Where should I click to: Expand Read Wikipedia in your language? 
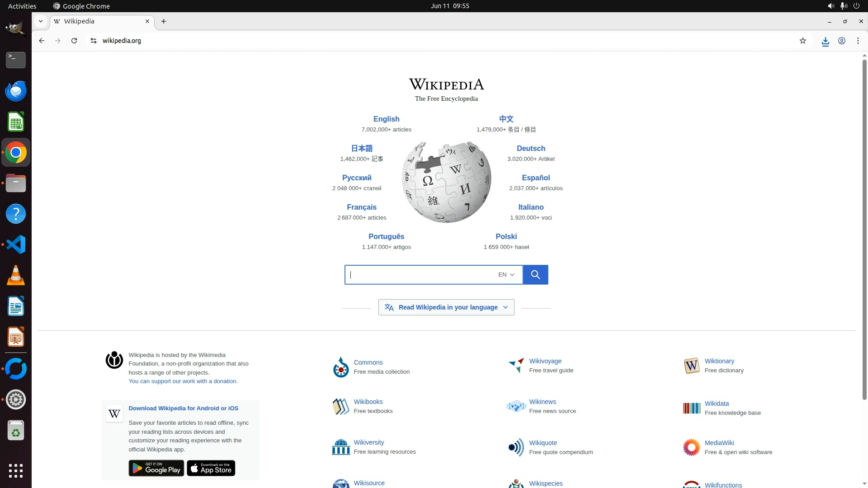446,307
